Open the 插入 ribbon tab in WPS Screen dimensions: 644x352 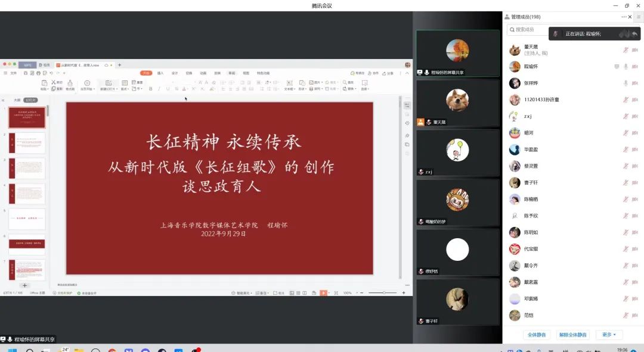pyautogui.click(x=160, y=73)
